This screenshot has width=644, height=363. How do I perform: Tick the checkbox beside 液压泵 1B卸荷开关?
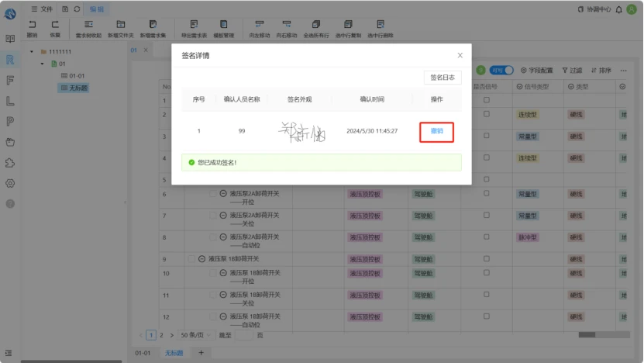pos(191,258)
